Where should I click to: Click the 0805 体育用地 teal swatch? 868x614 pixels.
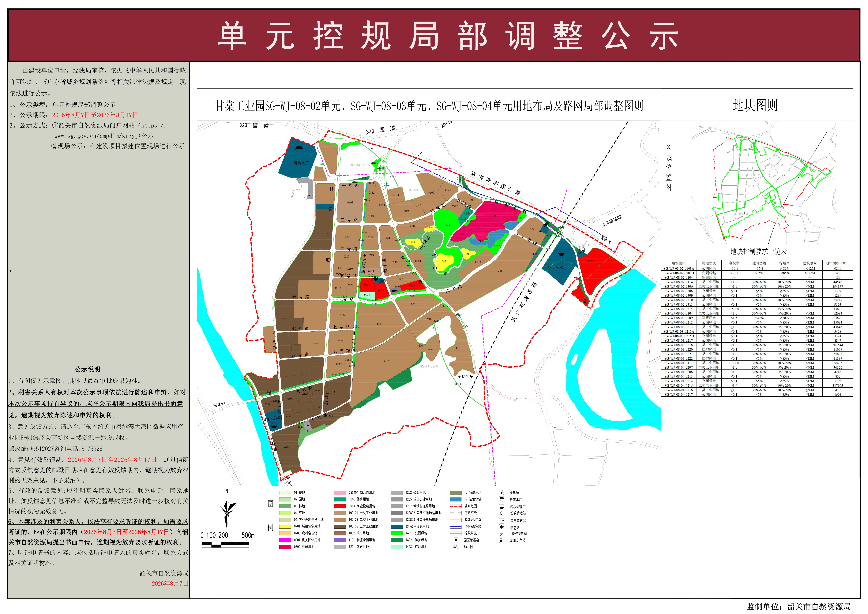340,499
